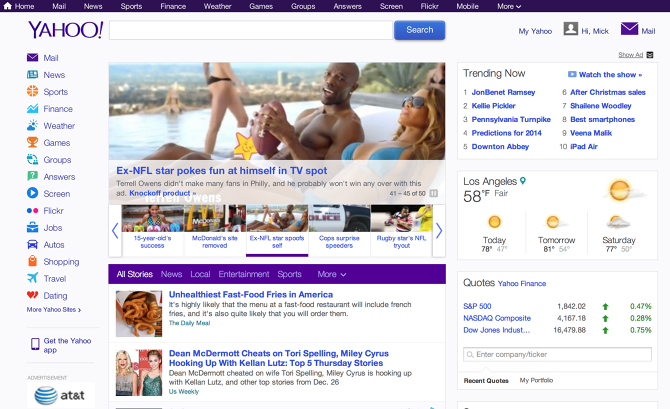Switch to the Local stories tab
Image resolution: width=670 pixels, height=409 pixels.
point(200,274)
